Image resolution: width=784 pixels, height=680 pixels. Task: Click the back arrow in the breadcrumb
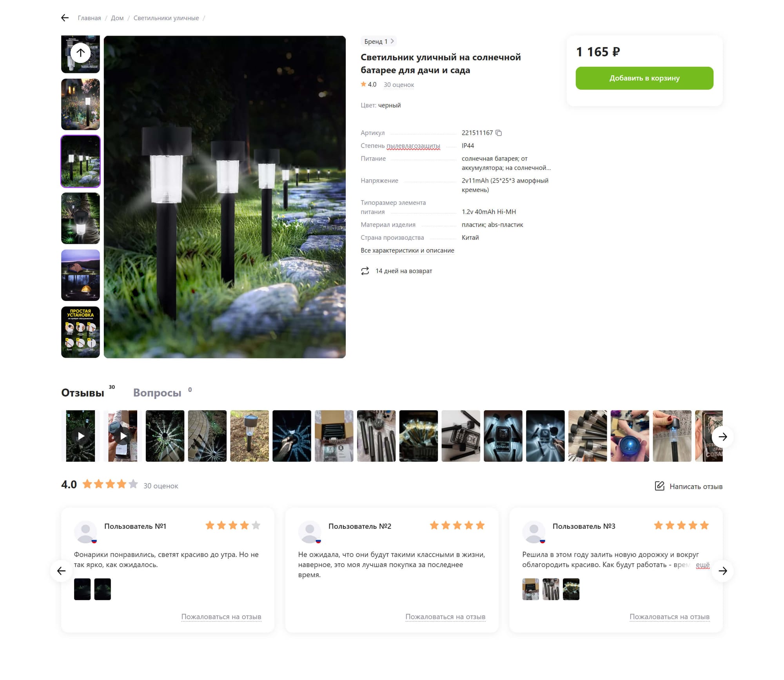pos(65,18)
